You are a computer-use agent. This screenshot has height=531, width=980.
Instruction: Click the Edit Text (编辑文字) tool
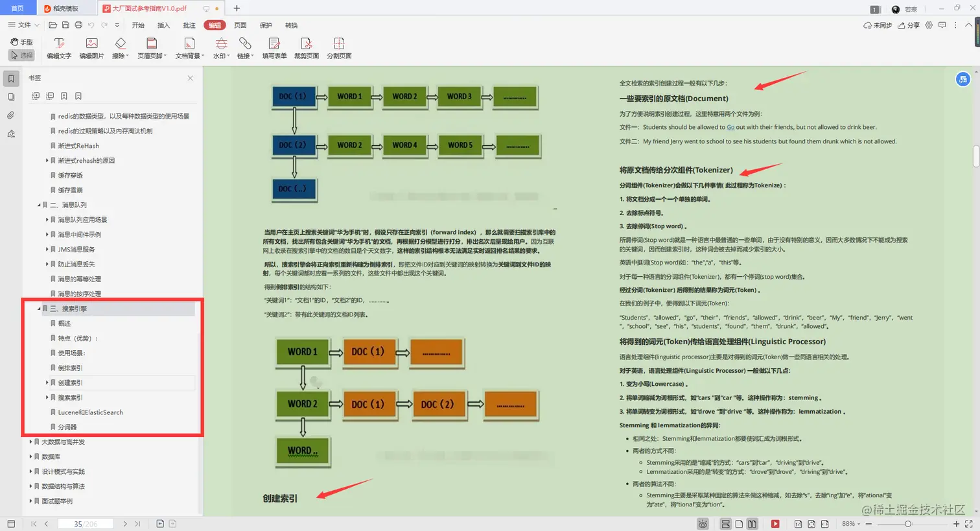point(59,48)
